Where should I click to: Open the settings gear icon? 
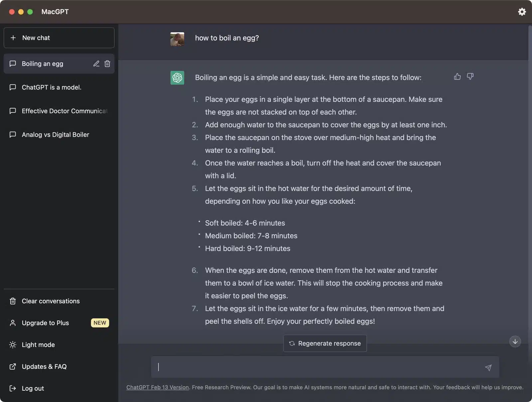(522, 12)
